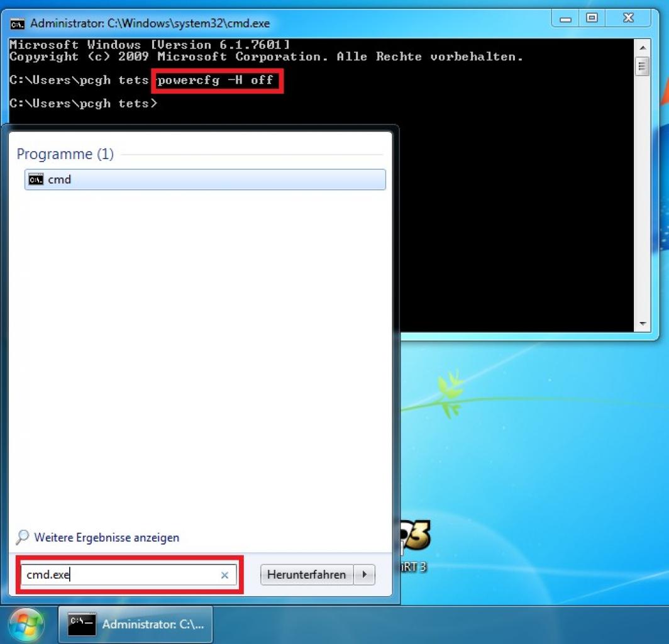Click the cmd scrollbar up arrow
Viewport: 669px width, 644px height.
point(643,47)
